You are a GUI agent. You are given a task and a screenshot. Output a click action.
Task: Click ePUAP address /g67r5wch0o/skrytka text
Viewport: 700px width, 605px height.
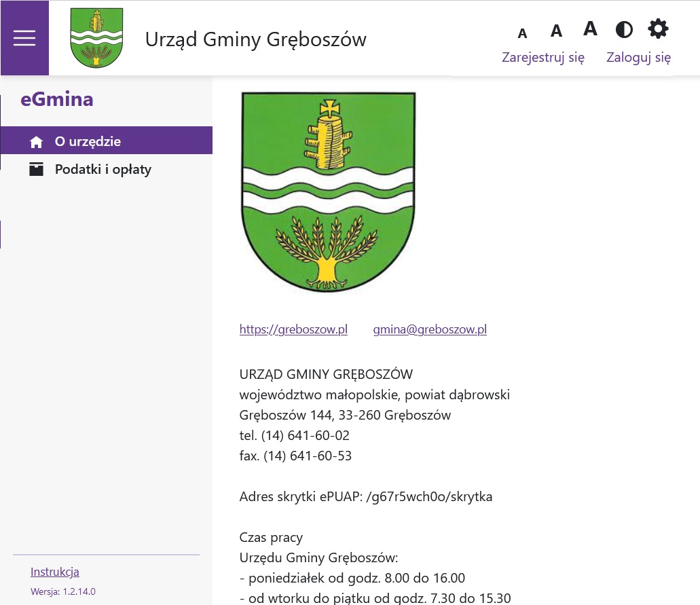(429, 496)
